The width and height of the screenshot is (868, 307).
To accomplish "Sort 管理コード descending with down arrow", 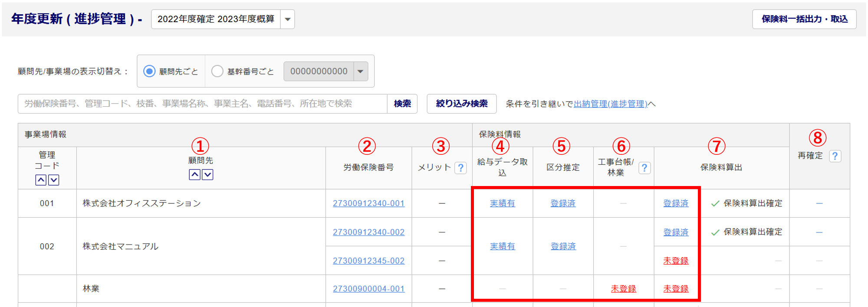I will click(x=53, y=180).
